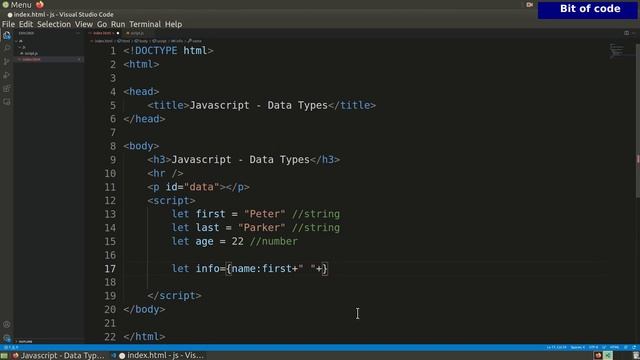Click the closing </html> tag on line 22

[144, 336]
